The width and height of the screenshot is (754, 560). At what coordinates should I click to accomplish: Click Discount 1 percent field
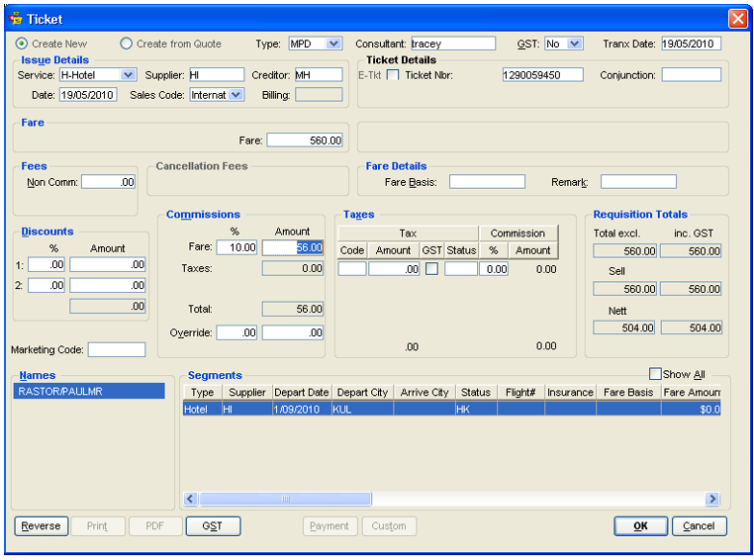click(x=47, y=264)
